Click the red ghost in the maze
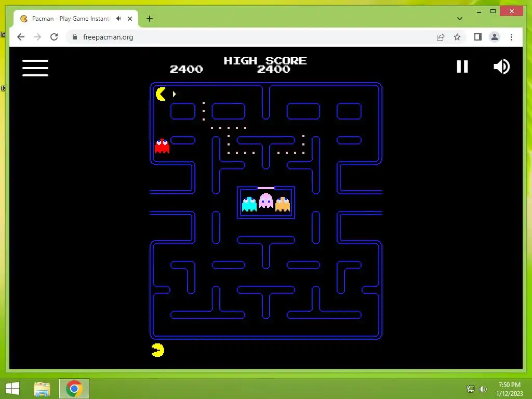Image resolution: width=532 pixels, height=399 pixels. (x=162, y=146)
